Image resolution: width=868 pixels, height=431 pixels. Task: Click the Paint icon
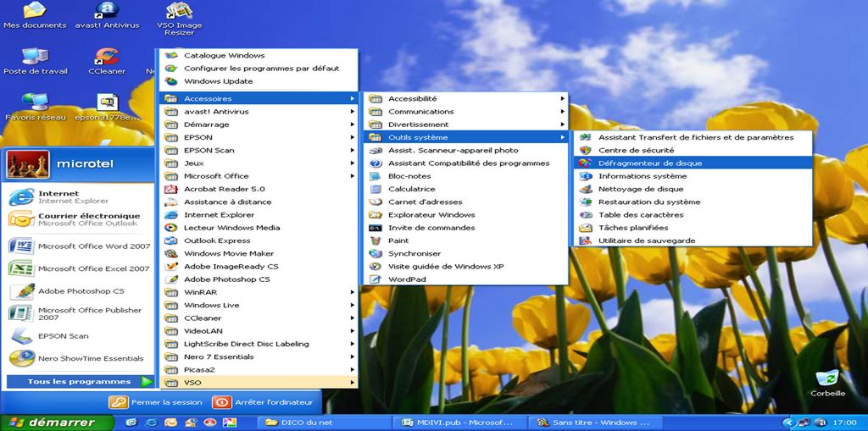click(376, 240)
